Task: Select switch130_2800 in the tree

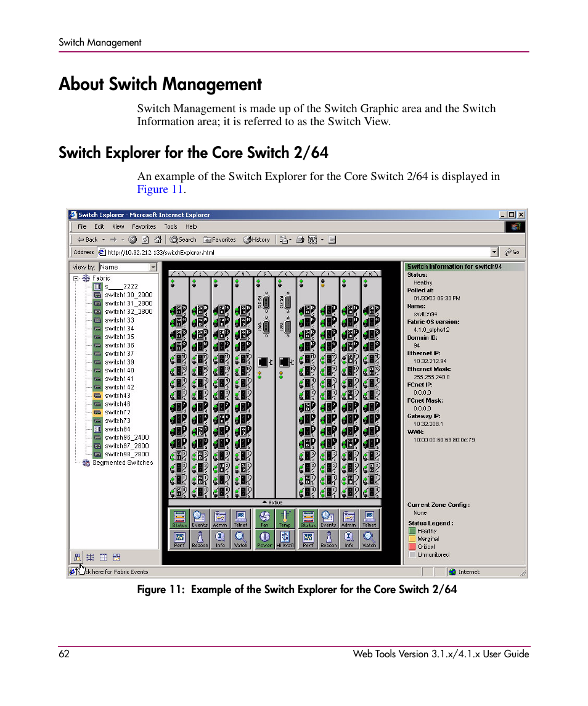Action: pyautogui.click(x=128, y=295)
